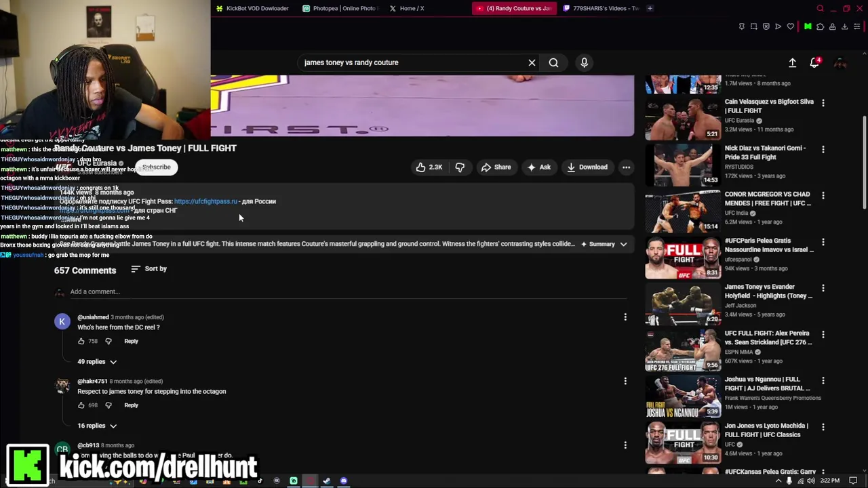
Task: Open the ad blocker shield icon
Action: [x=766, y=26]
